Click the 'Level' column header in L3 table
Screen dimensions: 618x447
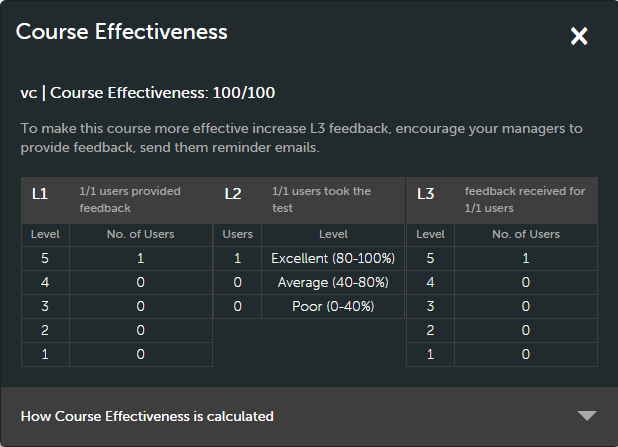click(430, 234)
